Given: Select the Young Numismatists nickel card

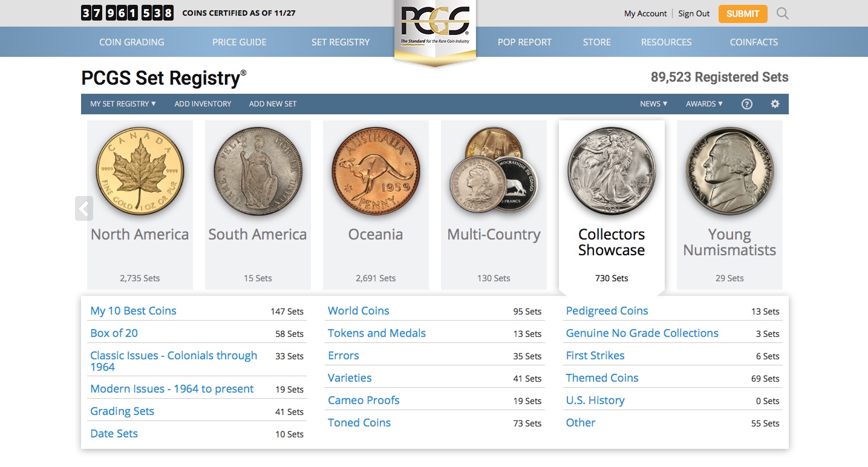Looking at the screenshot, I should point(729,204).
